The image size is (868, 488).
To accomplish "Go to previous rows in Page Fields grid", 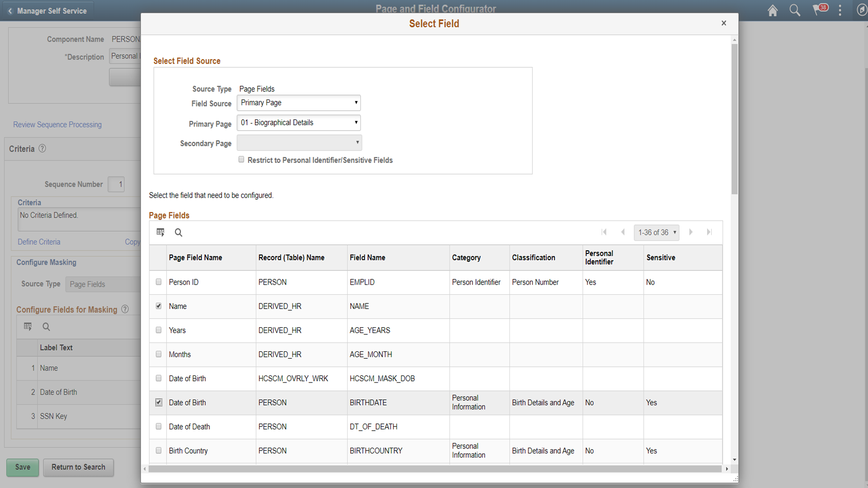I will [x=623, y=232].
